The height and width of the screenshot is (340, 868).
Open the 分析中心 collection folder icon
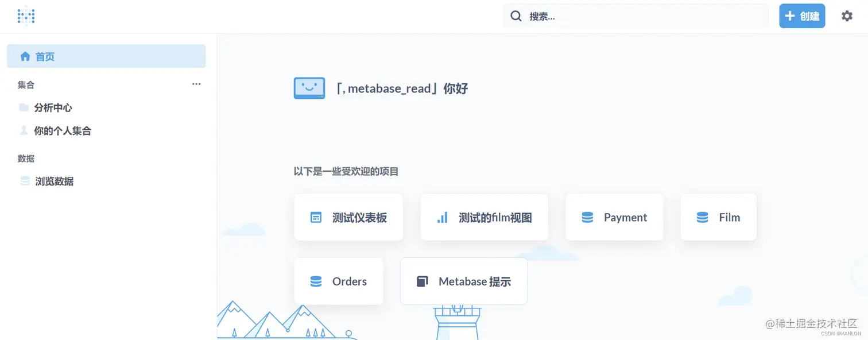point(24,107)
